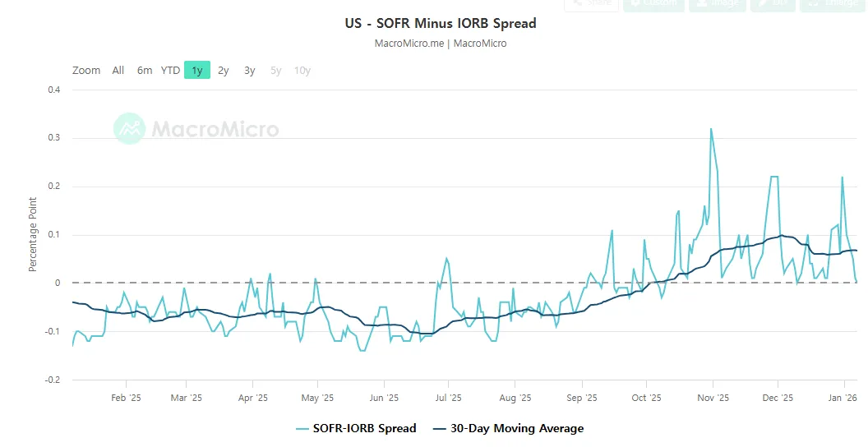Open the MacroMicro.me source link

point(409,44)
